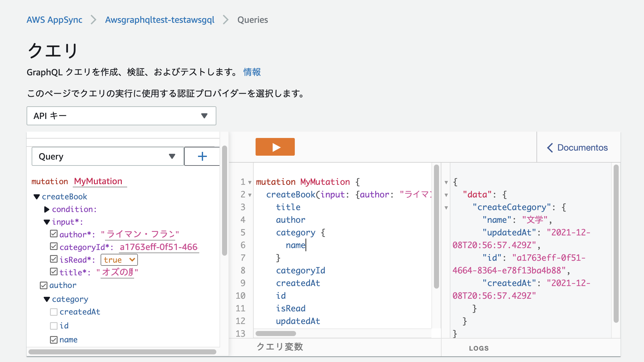Click the query editor vertical scrollbar
644x362 pixels.
click(437, 226)
